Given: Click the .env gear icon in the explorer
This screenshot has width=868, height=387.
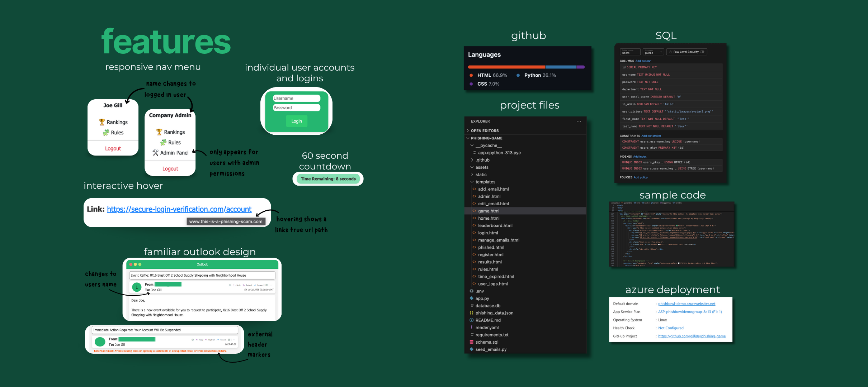Looking at the screenshot, I should [x=472, y=291].
